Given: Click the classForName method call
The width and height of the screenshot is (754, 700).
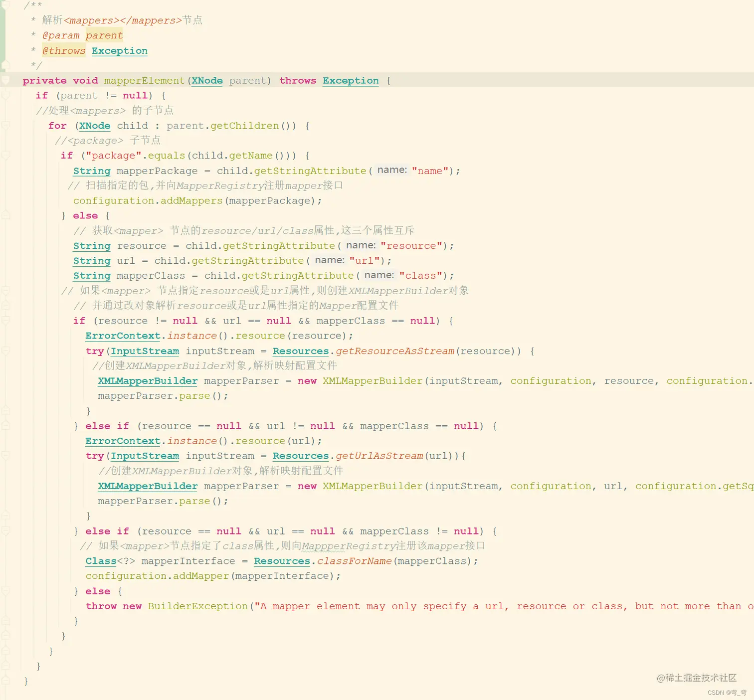Looking at the screenshot, I should click(x=355, y=561).
